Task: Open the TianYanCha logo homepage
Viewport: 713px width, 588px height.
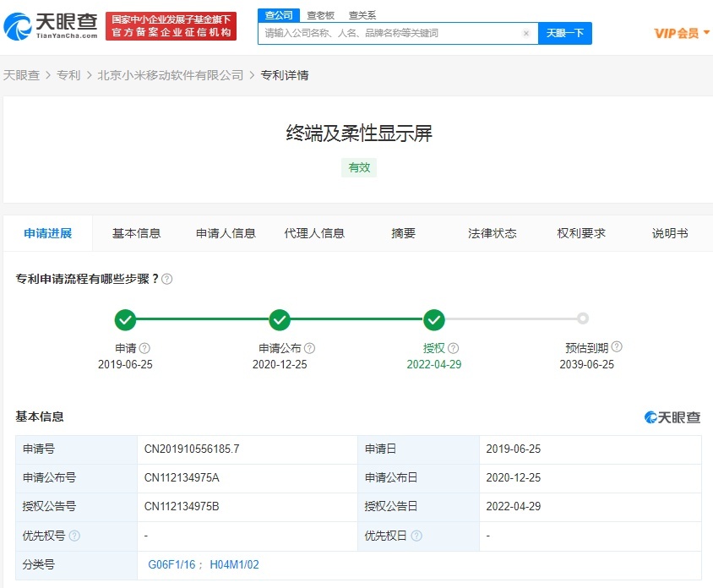Action: click(51, 26)
